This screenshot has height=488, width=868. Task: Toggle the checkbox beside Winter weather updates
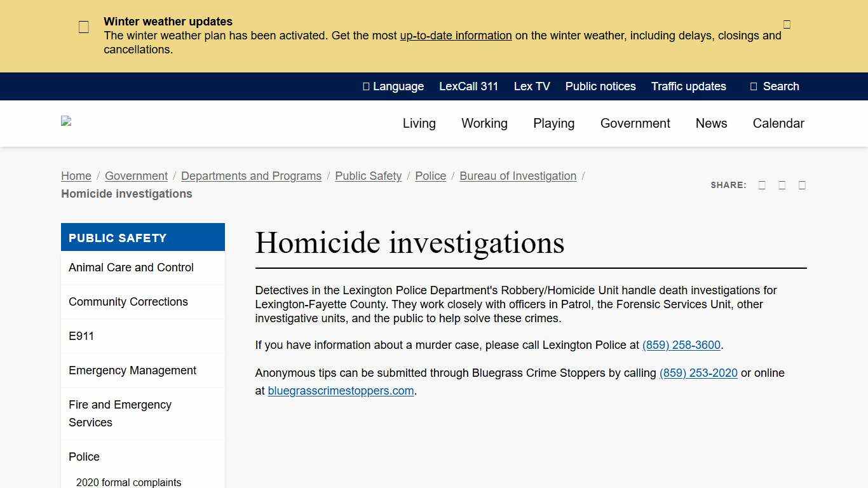click(x=83, y=27)
